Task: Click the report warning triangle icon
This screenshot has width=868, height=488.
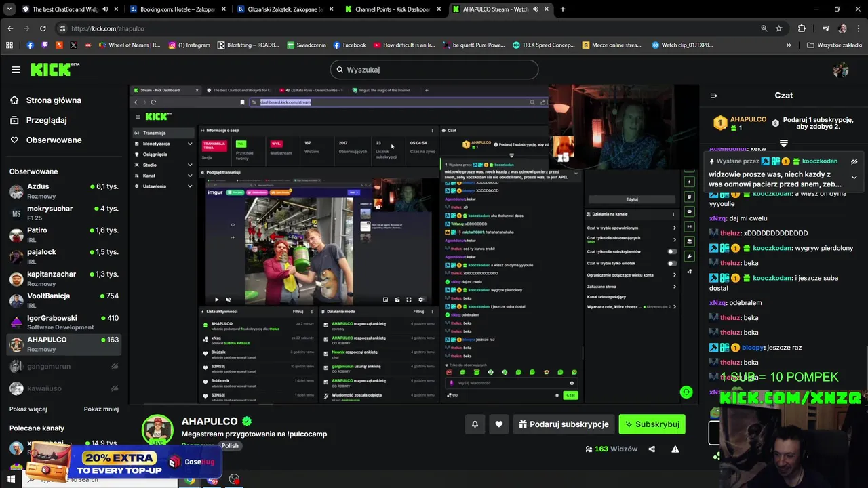Action: tap(675, 449)
